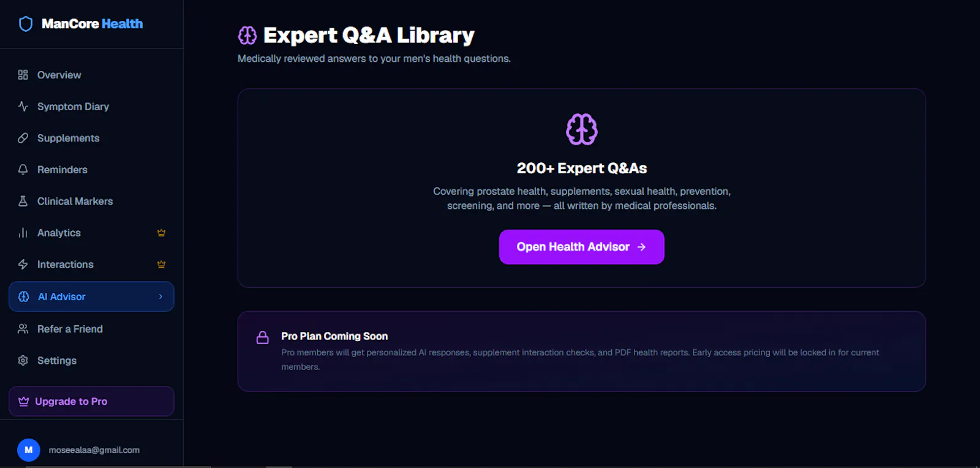Open the Reminders bell icon
Image resolution: width=980 pixels, height=468 pixels.
tap(23, 169)
